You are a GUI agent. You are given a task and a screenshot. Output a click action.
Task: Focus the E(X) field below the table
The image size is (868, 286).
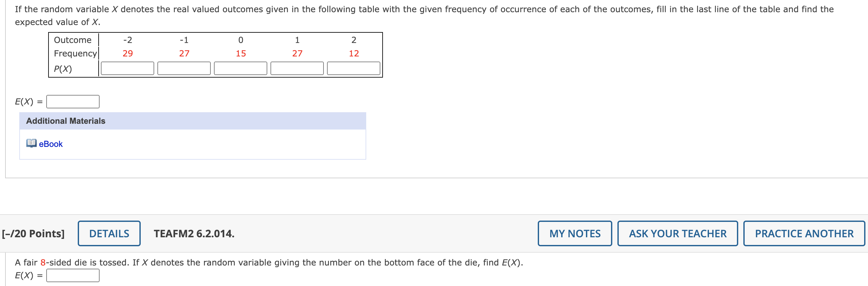point(73,102)
